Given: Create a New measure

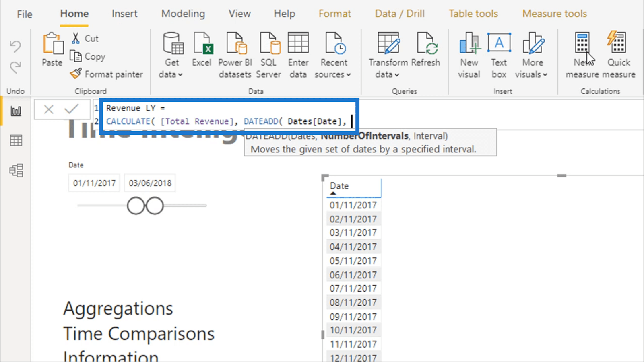Looking at the screenshot, I should coord(582,56).
